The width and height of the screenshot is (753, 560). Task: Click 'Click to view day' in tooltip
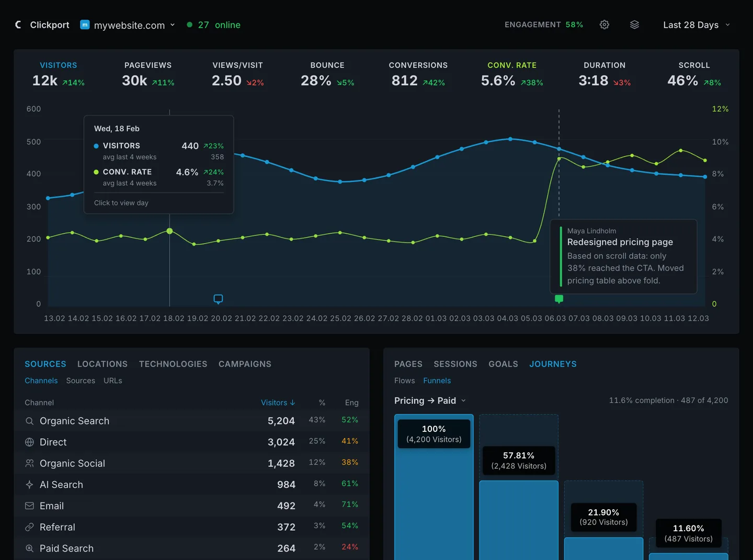[121, 203]
